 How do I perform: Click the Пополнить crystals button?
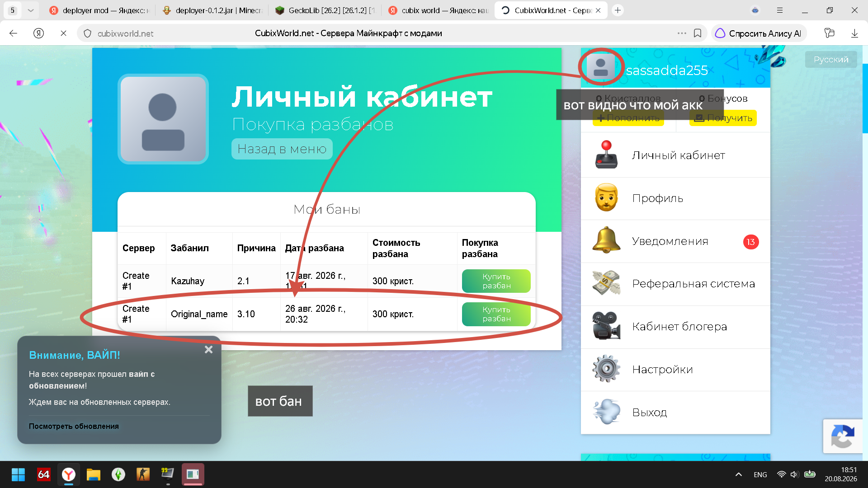pyautogui.click(x=628, y=118)
